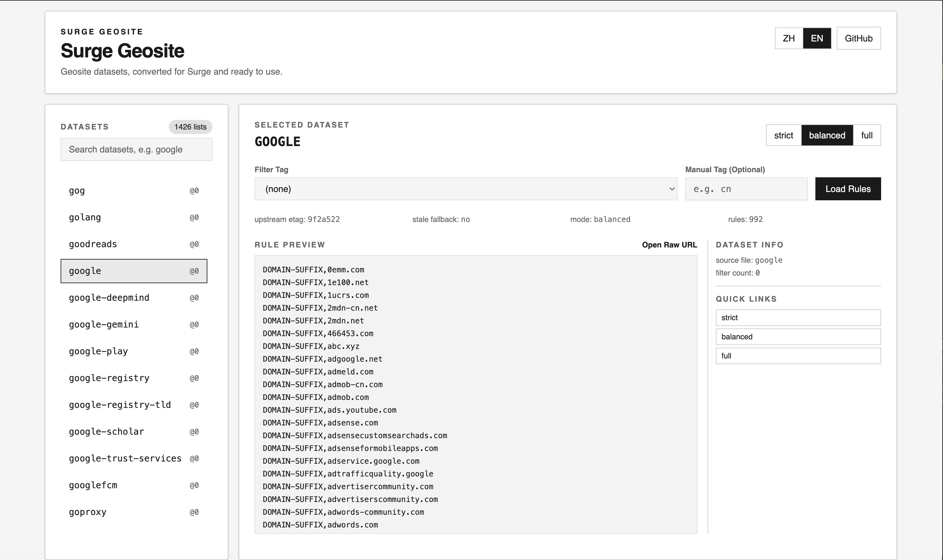Click the source file: google text
943x560 pixels.
coord(749,260)
